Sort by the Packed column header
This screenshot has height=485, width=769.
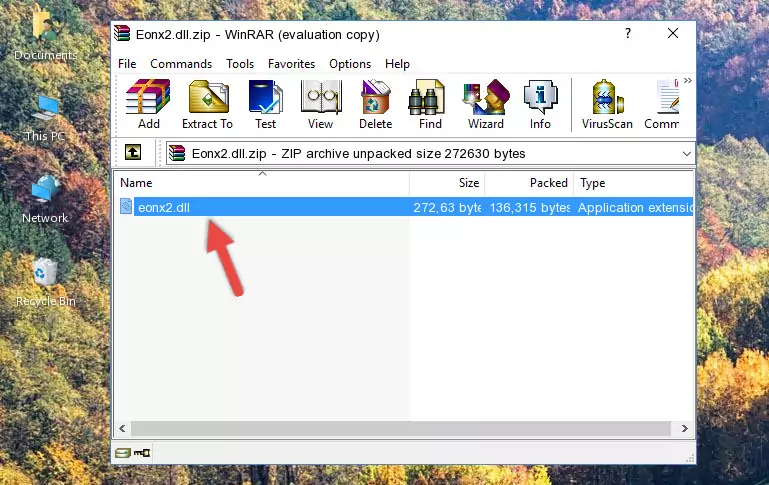529,183
